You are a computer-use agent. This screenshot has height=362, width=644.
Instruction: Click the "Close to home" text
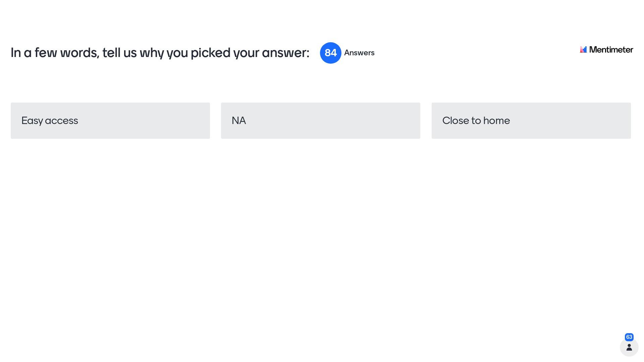476,121
